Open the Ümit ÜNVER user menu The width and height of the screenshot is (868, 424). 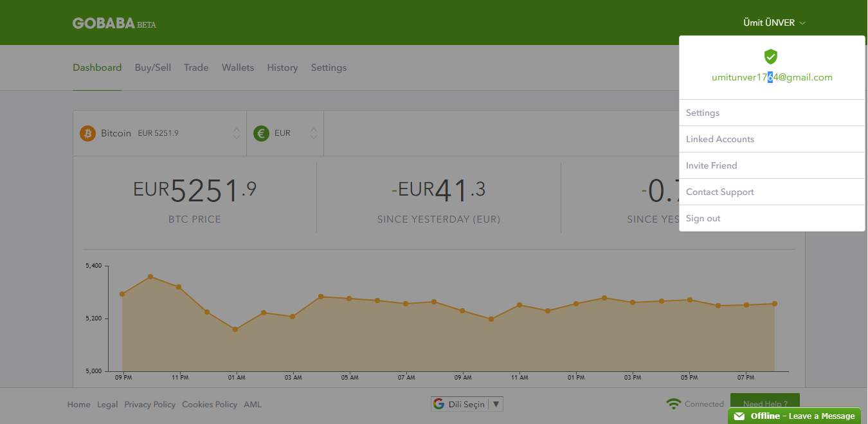[774, 23]
